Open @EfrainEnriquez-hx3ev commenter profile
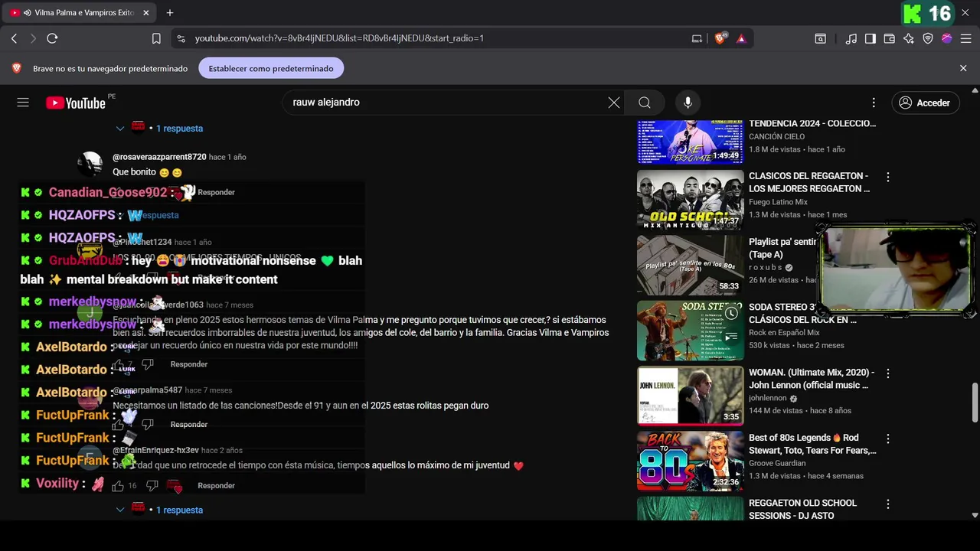Screen dimensions: 980x551 click(155, 451)
